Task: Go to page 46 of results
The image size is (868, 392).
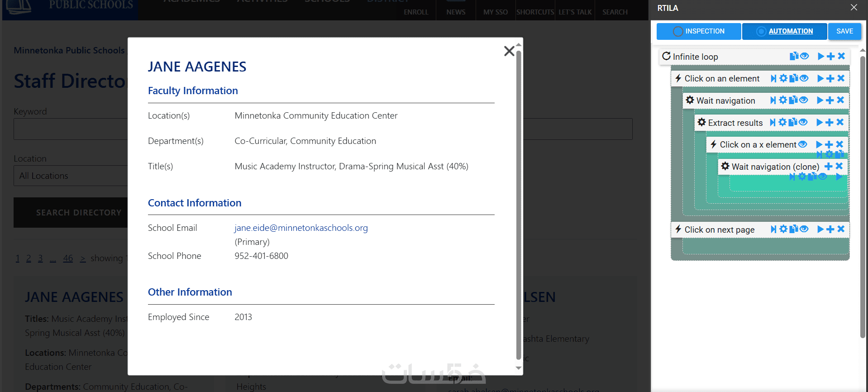Action: click(x=68, y=258)
